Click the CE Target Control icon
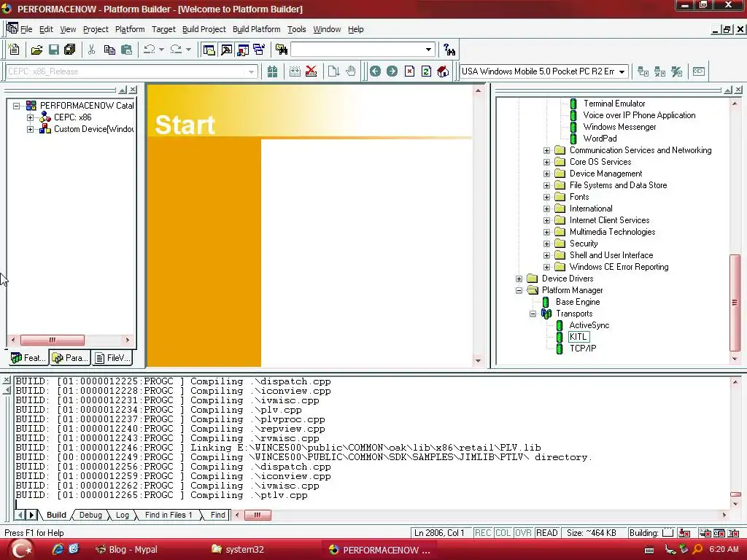The height and width of the screenshot is (560, 747). pos(699,71)
